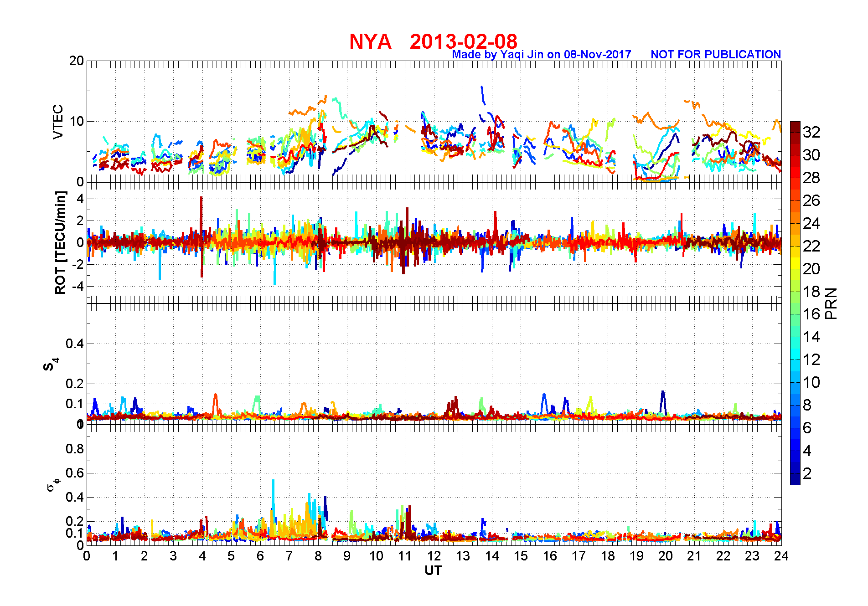Select the S4 y-axis label
This screenshot has width=868, height=606.
(51, 365)
